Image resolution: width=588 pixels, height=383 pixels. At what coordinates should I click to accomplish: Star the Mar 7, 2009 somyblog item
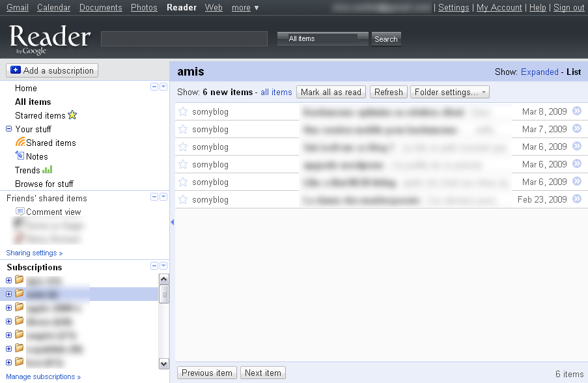(x=183, y=129)
